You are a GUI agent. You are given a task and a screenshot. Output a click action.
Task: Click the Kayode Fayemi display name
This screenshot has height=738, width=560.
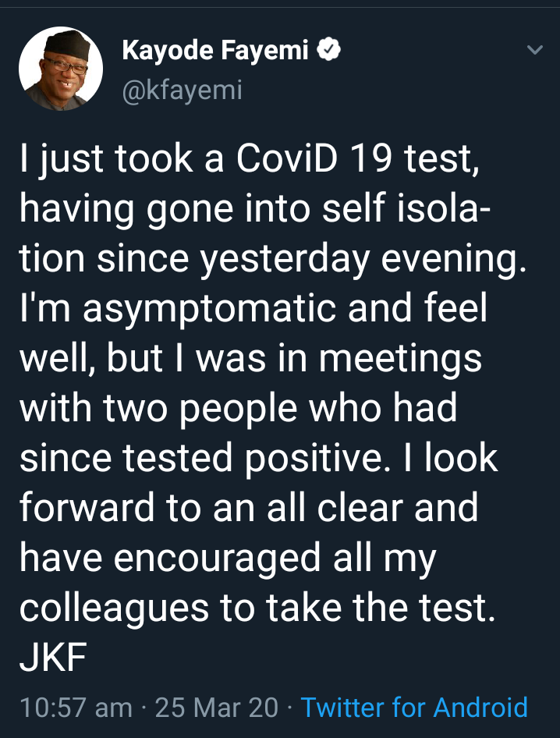pos(215,49)
